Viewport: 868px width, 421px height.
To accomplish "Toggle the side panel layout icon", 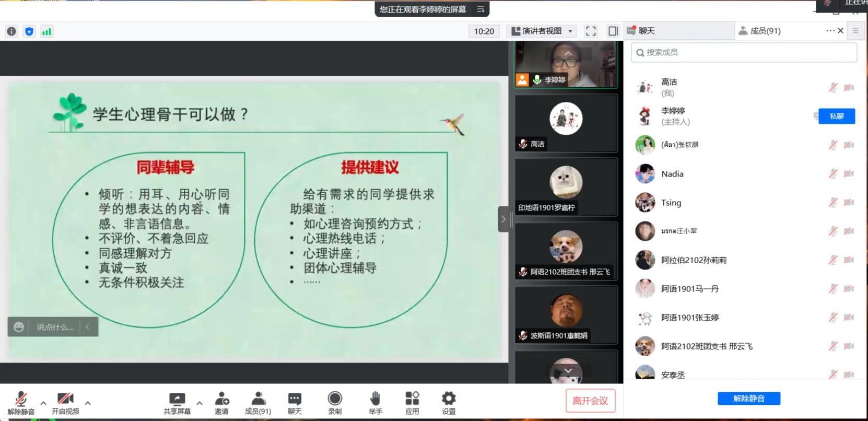I will click(613, 31).
